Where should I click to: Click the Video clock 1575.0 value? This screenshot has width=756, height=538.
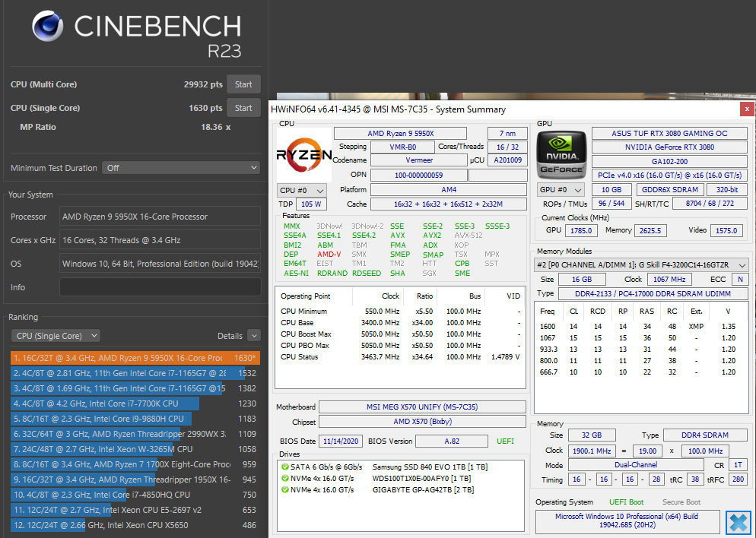[x=726, y=231]
